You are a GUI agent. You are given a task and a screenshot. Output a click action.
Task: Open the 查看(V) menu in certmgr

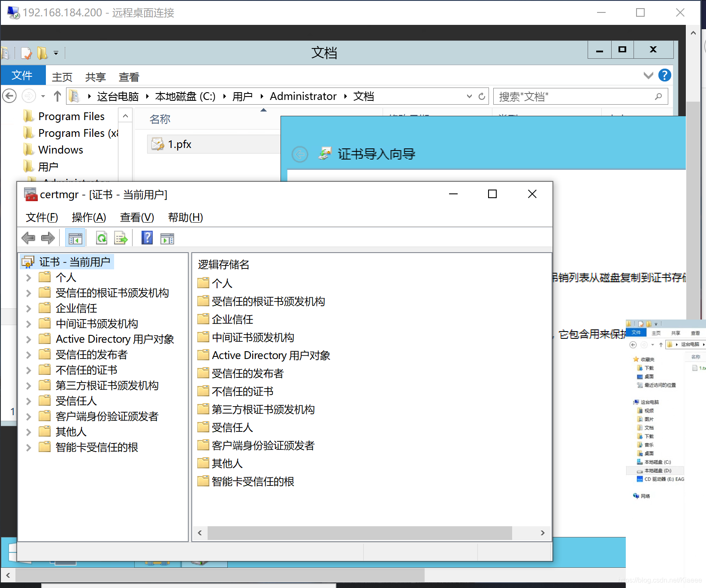pyautogui.click(x=137, y=217)
